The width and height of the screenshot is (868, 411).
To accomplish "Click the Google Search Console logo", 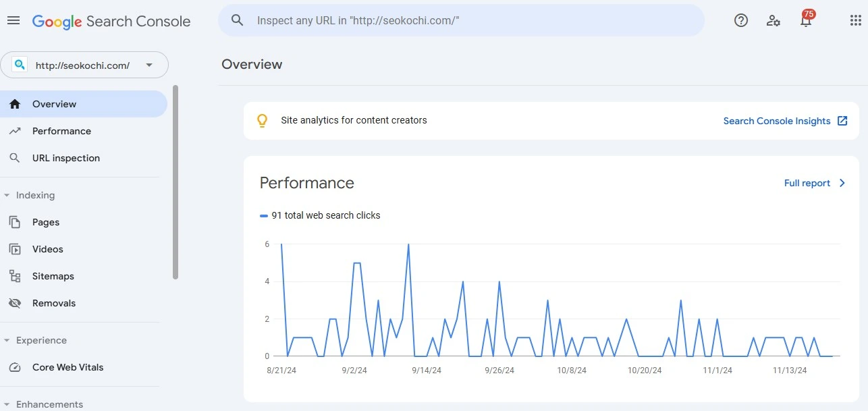I will (x=111, y=21).
